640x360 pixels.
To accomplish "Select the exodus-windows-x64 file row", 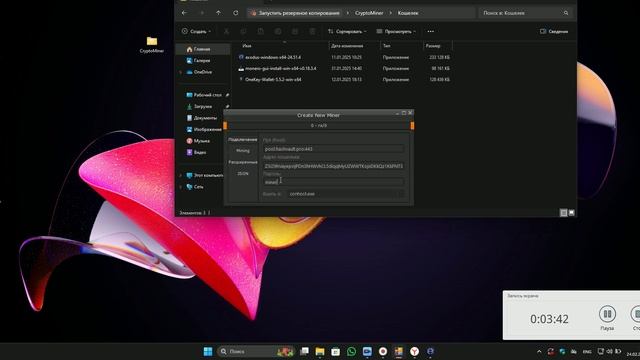I will pyautogui.click(x=344, y=58).
